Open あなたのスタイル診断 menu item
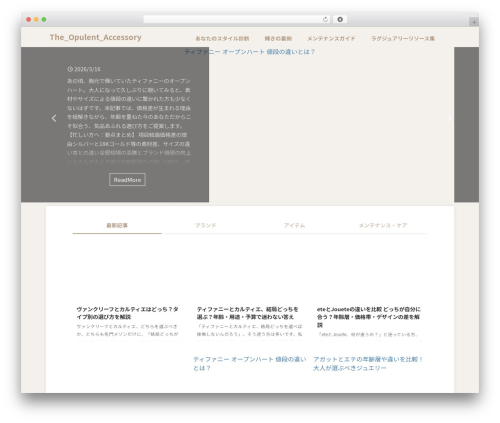The width and height of the screenshot is (500, 423). (222, 38)
